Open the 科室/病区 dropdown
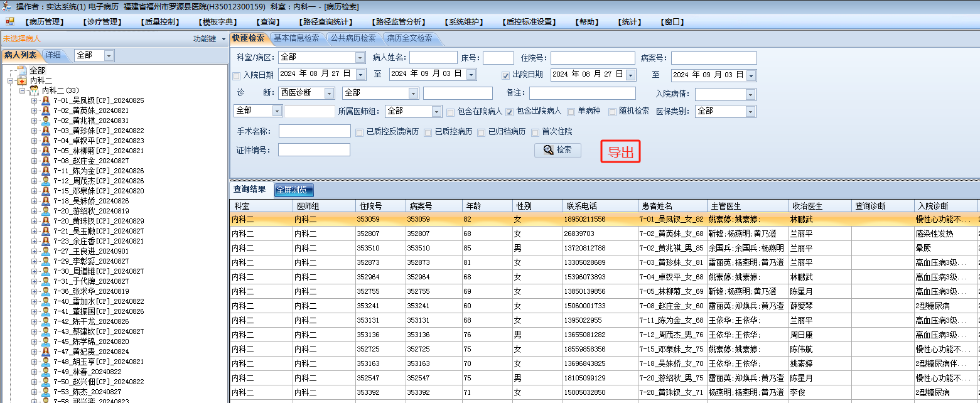This screenshot has height=403, width=980. (x=360, y=58)
